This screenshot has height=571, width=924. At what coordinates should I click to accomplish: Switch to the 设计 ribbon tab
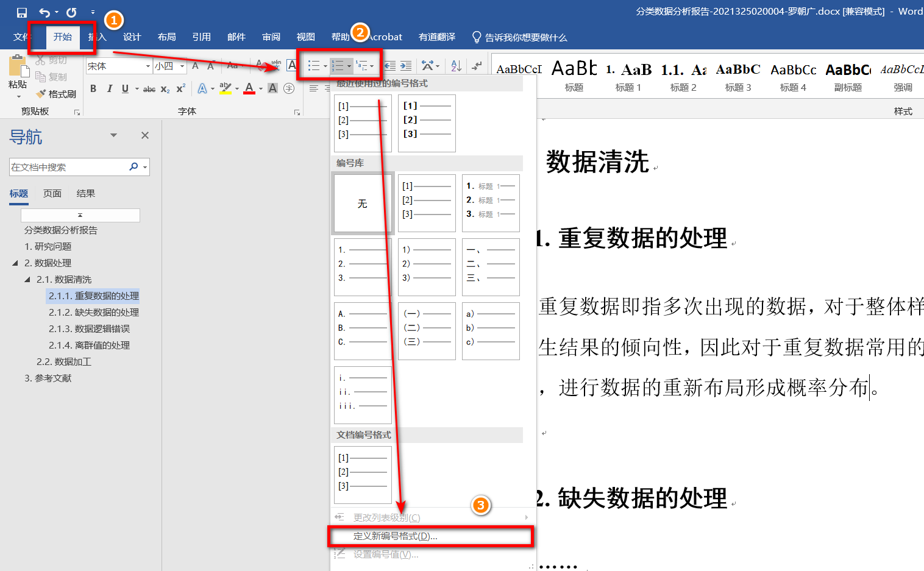132,37
